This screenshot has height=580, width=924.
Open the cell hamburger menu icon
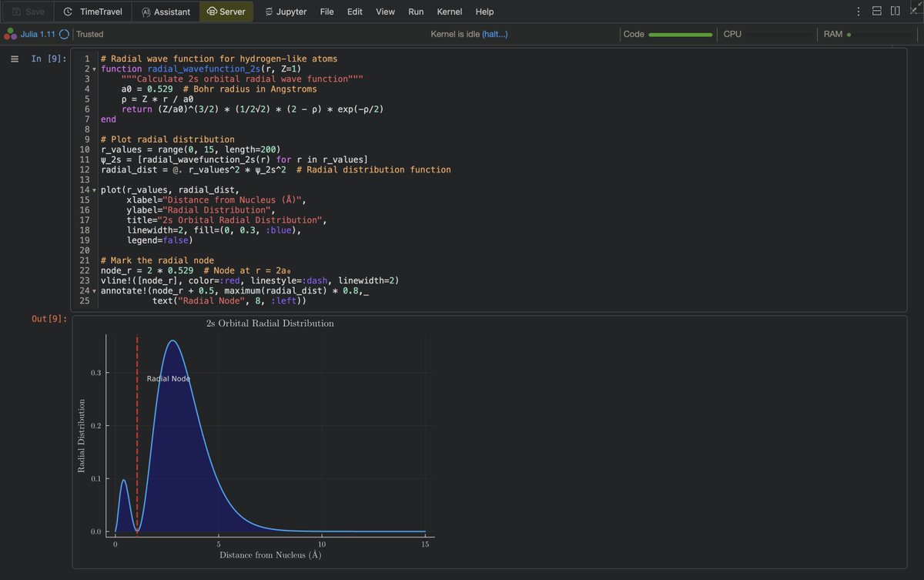coord(14,59)
